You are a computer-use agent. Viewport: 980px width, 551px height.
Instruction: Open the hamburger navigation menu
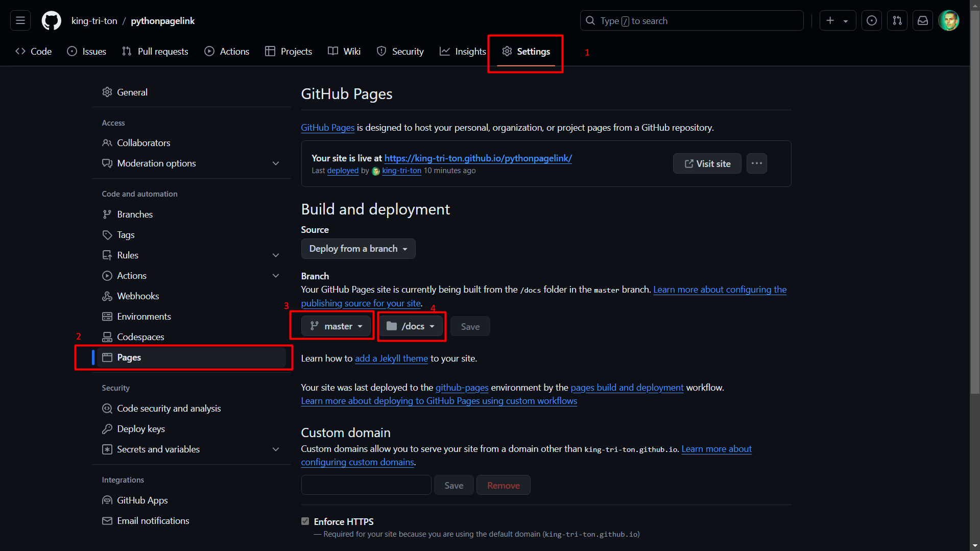click(x=20, y=20)
